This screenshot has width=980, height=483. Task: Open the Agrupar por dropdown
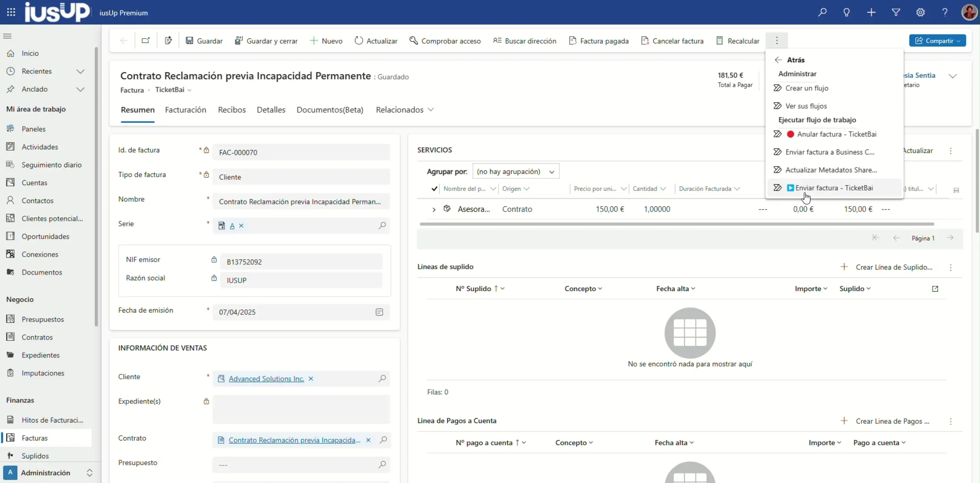(516, 172)
